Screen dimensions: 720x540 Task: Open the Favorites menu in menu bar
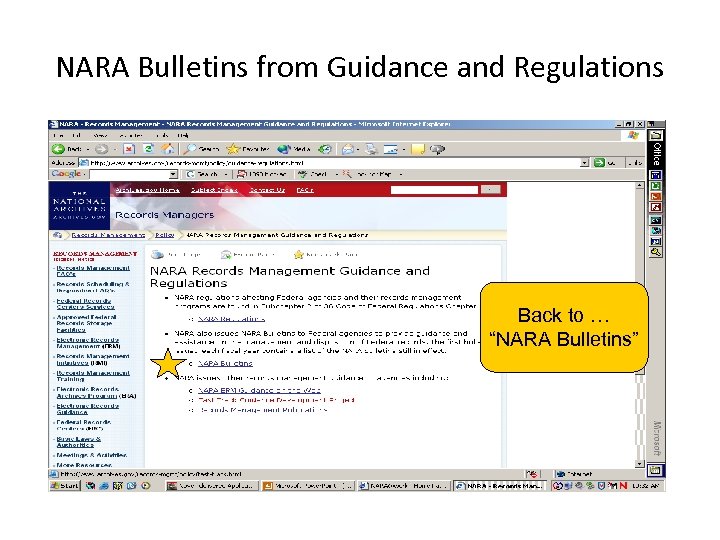131,135
